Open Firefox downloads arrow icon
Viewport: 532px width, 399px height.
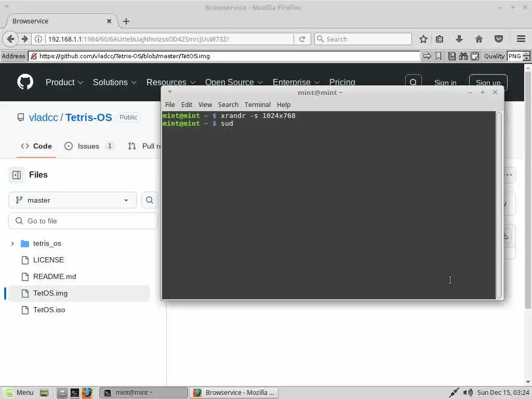click(459, 39)
